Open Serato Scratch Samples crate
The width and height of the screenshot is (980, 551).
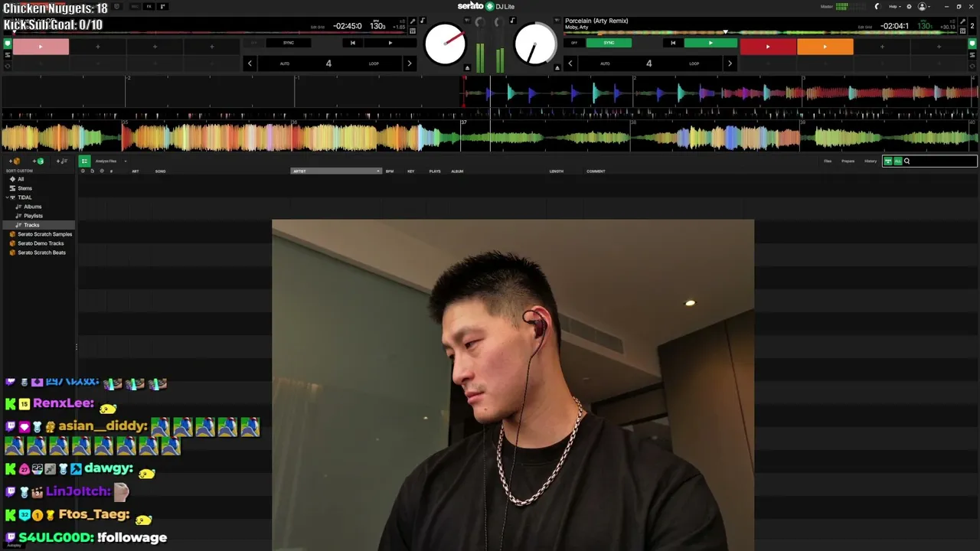tap(45, 234)
